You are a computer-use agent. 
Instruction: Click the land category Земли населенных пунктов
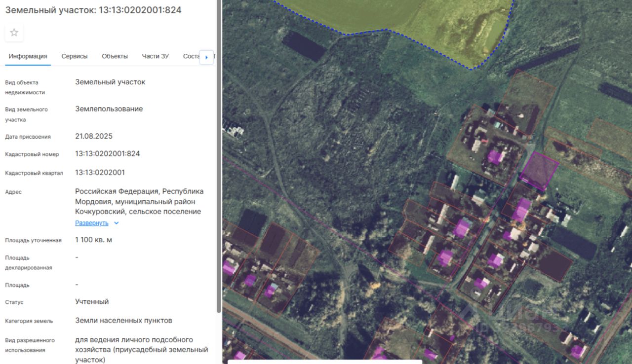(x=124, y=321)
